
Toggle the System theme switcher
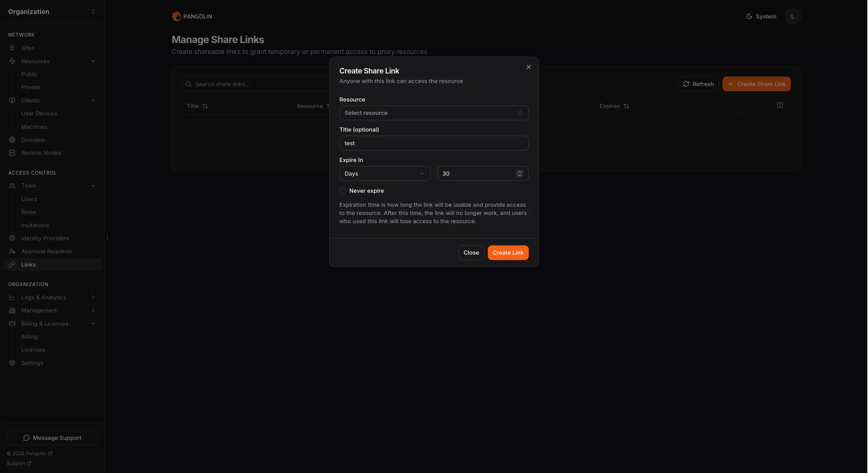coord(761,16)
